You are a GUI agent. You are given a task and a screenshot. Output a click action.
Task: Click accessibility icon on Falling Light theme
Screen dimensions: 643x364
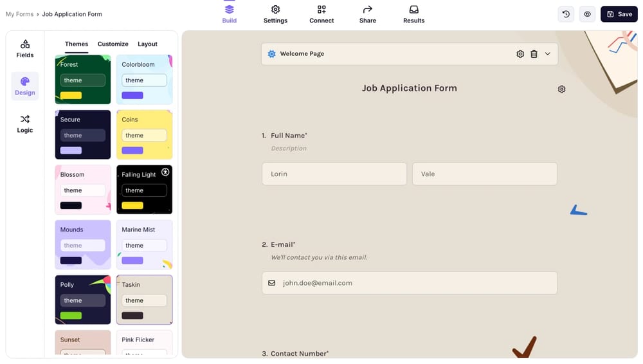tap(165, 172)
